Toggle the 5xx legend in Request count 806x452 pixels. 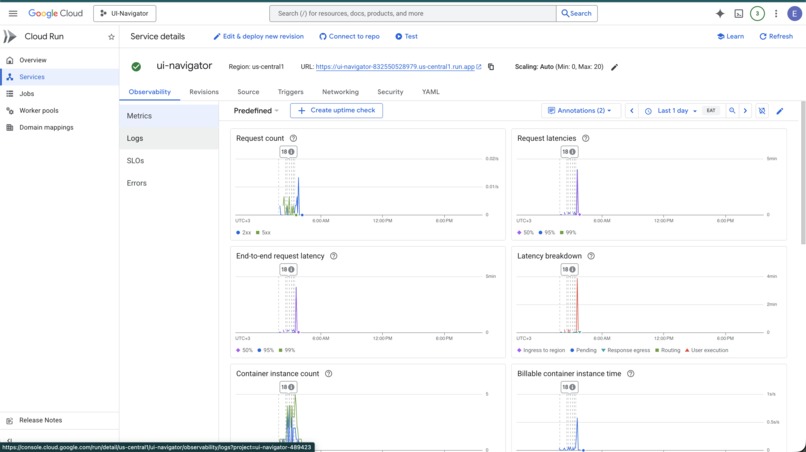pyautogui.click(x=263, y=232)
